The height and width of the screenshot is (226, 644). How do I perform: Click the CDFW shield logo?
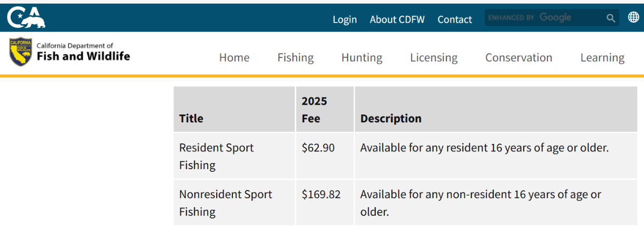pyautogui.click(x=20, y=52)
